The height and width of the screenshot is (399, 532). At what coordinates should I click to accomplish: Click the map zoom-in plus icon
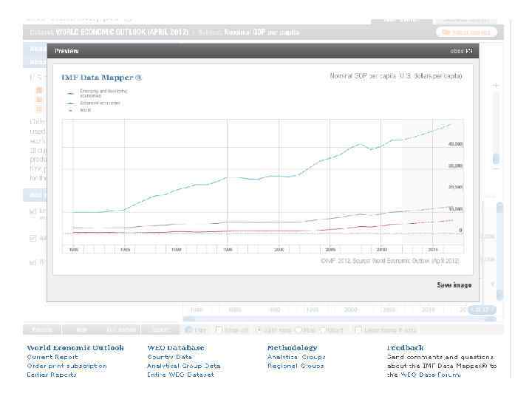point(496,86)
